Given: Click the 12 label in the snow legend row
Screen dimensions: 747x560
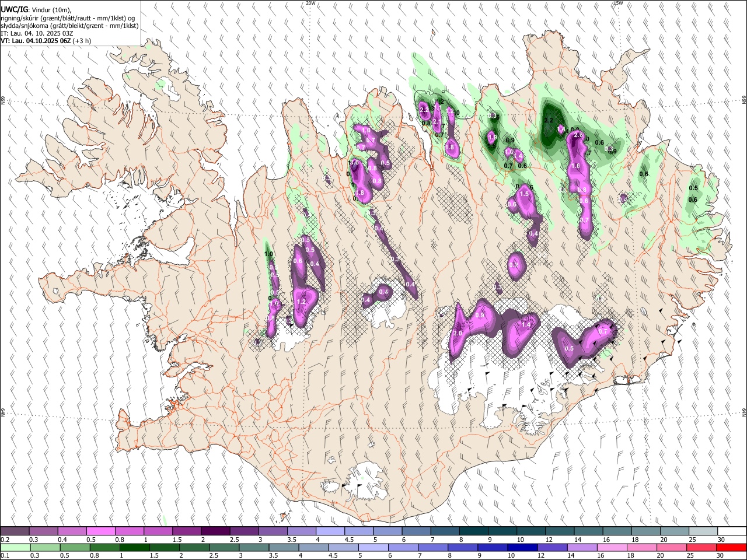Looking at the screenshot, I should (549, 540).
